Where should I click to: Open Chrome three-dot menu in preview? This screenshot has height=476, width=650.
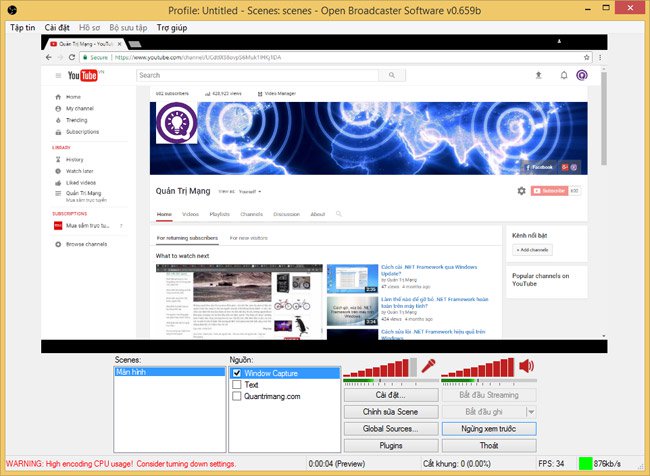coord(599,58)
